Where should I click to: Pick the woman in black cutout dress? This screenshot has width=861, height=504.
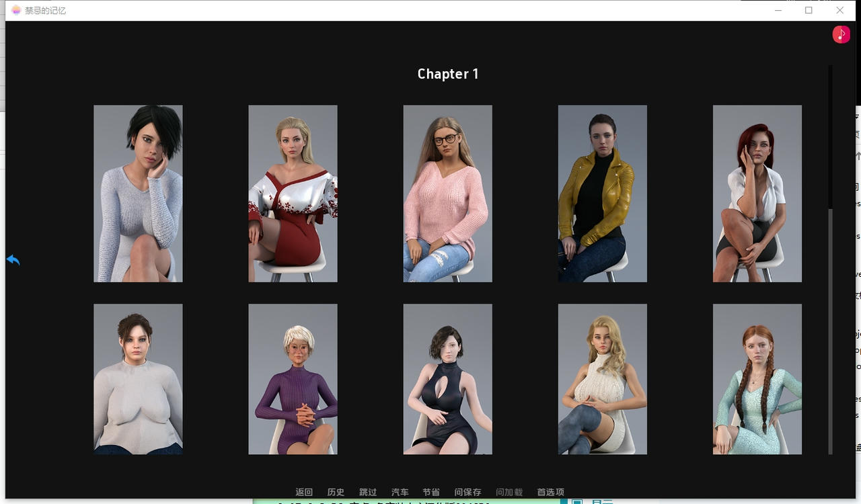[x=447, y=379]
